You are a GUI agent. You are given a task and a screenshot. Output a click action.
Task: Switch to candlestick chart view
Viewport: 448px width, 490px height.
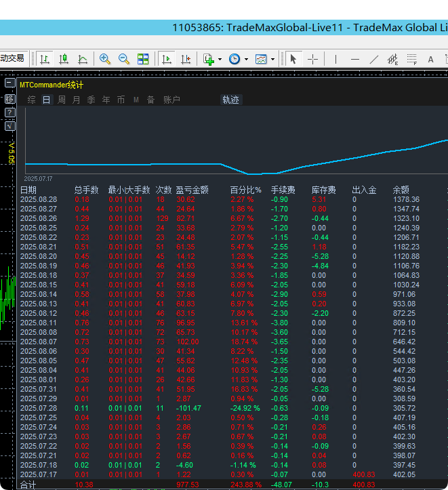click(x=64, y=59)
